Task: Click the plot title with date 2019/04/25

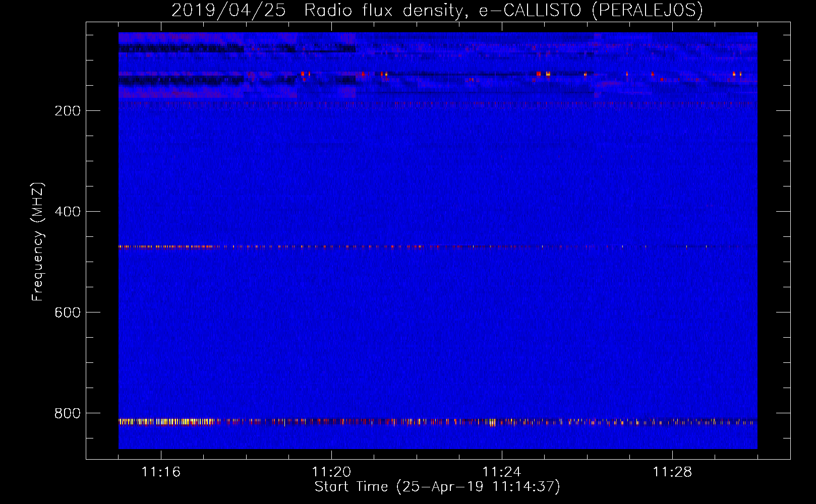Action: 437,10
